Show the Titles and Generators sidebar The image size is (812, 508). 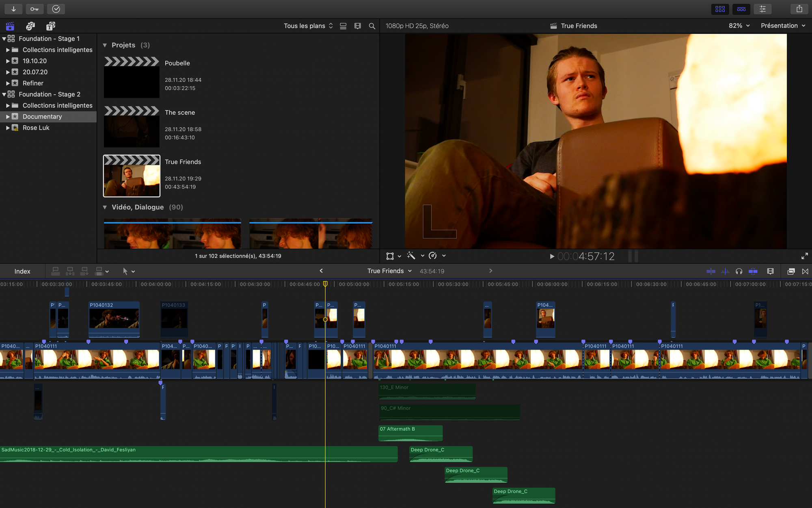[51, 26]
